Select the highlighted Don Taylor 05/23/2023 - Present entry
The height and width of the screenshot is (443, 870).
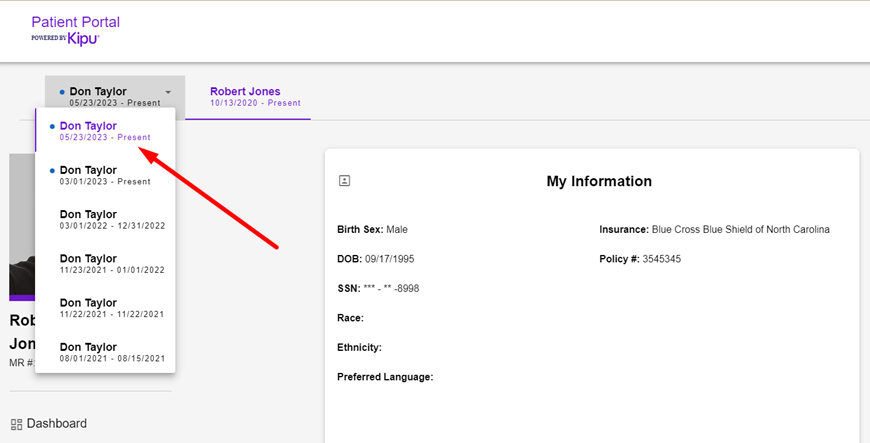[104, 130]
